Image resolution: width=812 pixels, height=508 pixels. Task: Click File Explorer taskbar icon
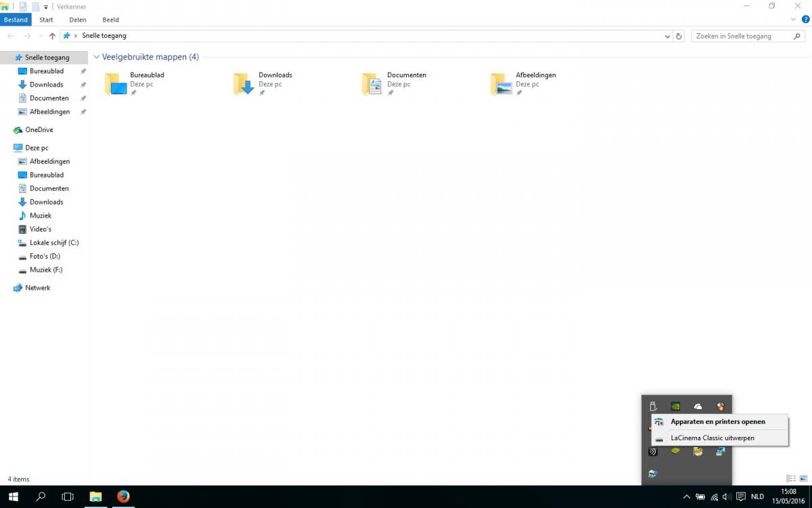click(95, 496)
